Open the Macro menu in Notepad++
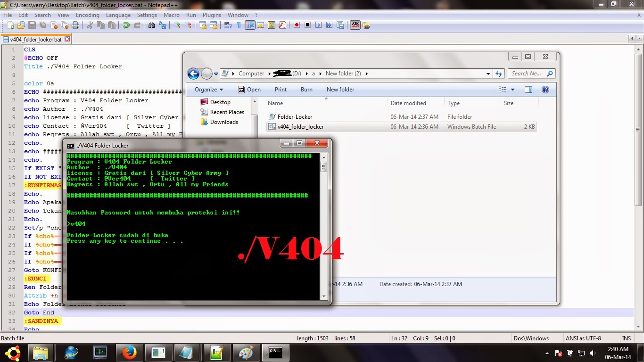644x362 pixels. point(172,15)
